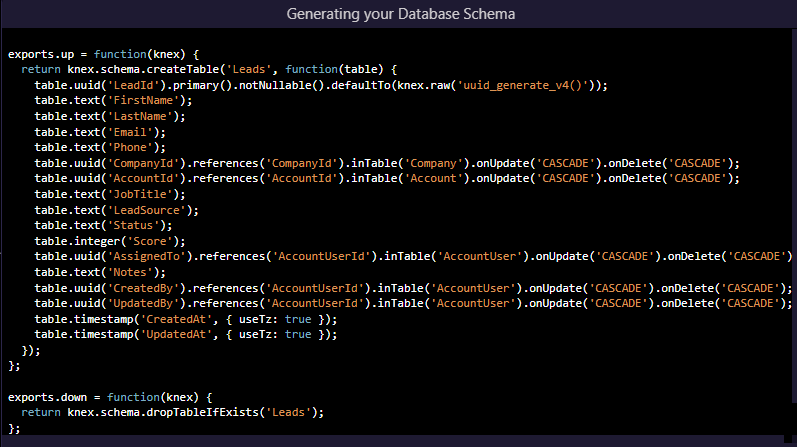Click the table.text('LeadSource') line
This screenshot has height=447, width=797.
(x=116, y=210)
